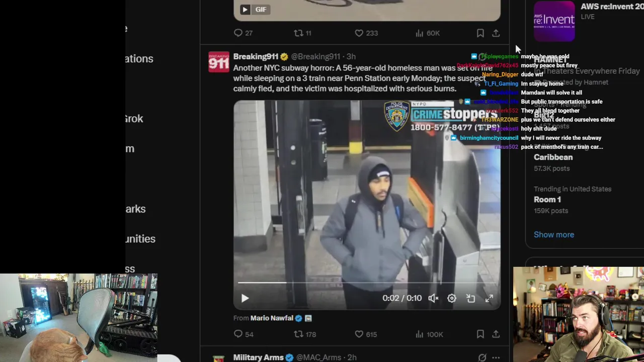Play the Breaking911 subway video
This screenshot has height=362, width=644.
coord(245,298)
